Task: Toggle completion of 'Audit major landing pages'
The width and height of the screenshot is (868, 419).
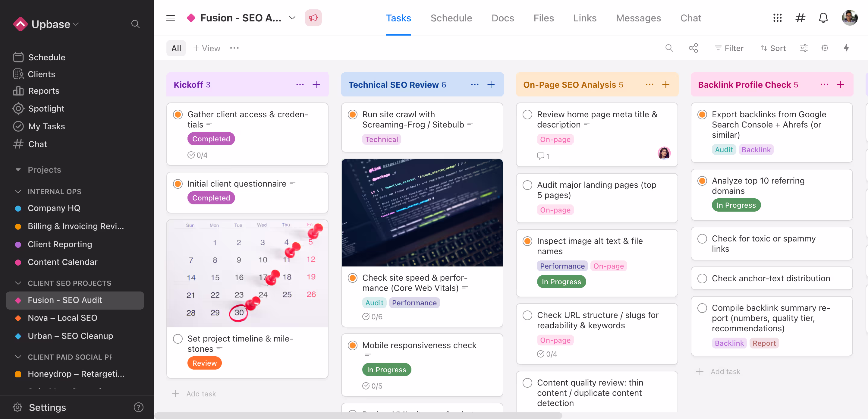Action: click(x=527, y=185)
